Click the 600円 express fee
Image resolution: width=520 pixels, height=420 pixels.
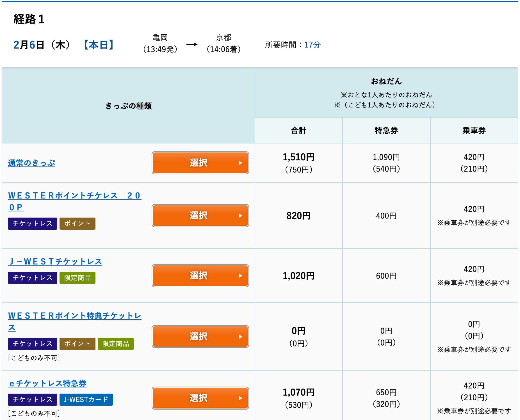[386, 276]
